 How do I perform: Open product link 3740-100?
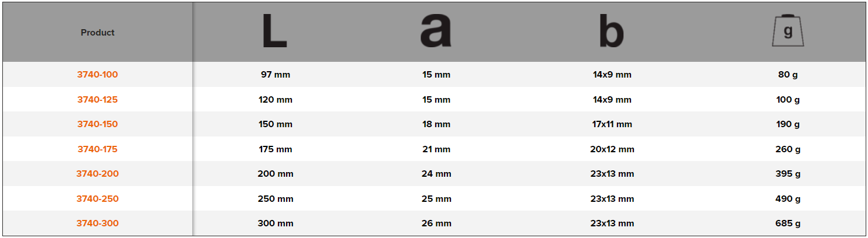coord(97,75)
